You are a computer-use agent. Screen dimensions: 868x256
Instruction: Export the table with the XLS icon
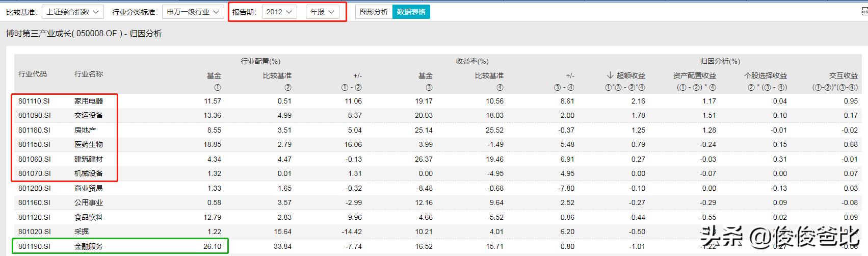(x=864, y=11)
